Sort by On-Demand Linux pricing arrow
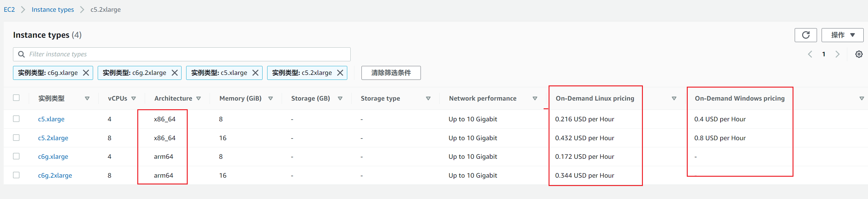868x199 pixels. [674, 98]
